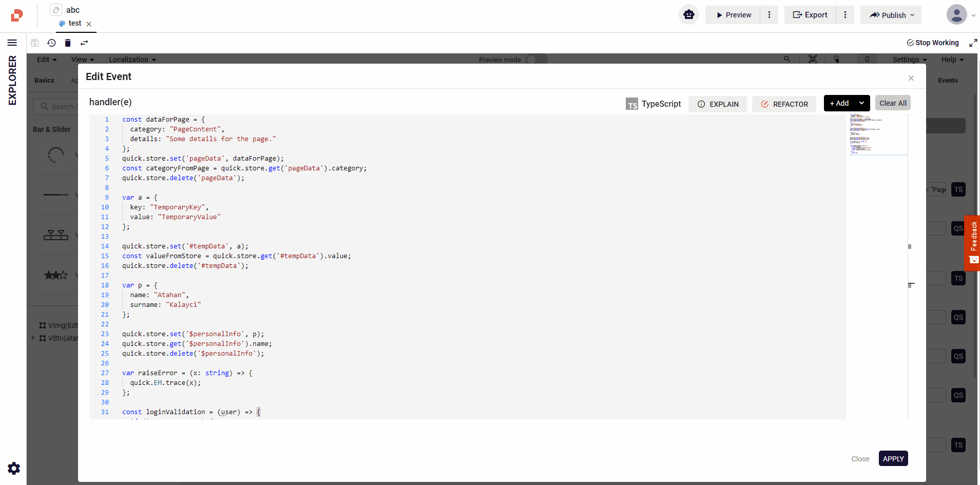Open version history with the clock icon
The height and width of the screenshot is (485, 980).
pos(51,43)
